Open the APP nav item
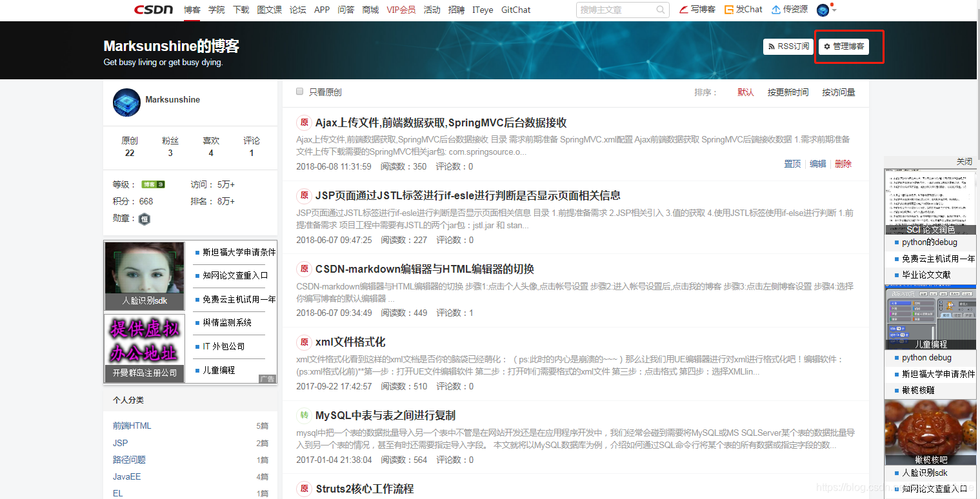Viewport: 980px width, 499px height. (322, 10)
